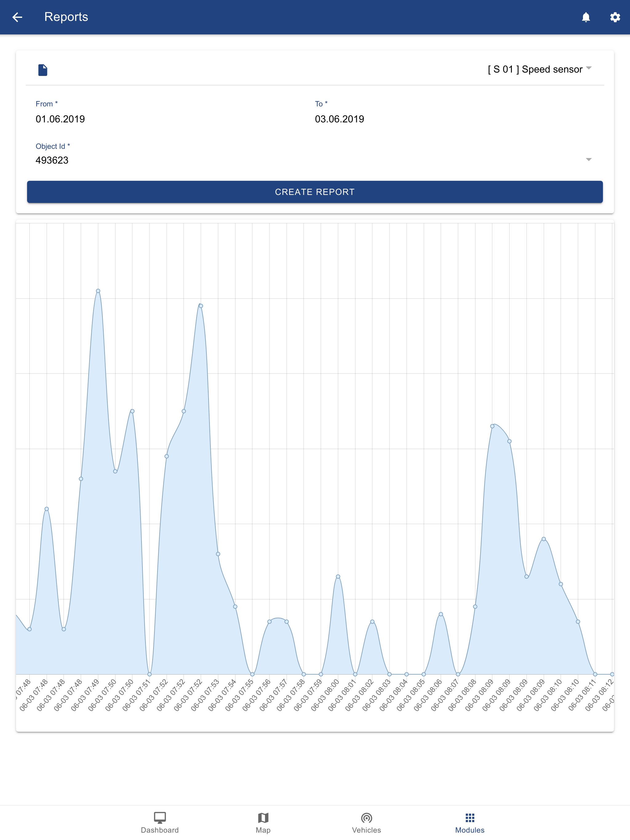Screen dimensions: 630x840
Task: Select the Object Id value 493623
Action: point(52,160)
